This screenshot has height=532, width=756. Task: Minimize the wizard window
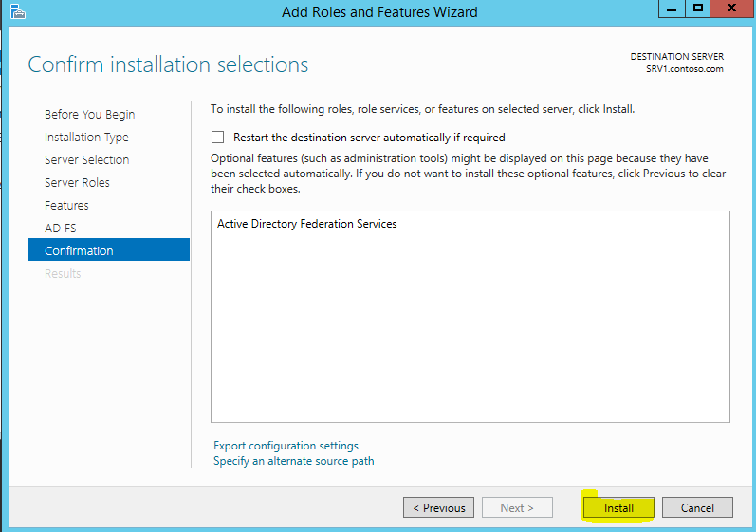pos(672,9)
